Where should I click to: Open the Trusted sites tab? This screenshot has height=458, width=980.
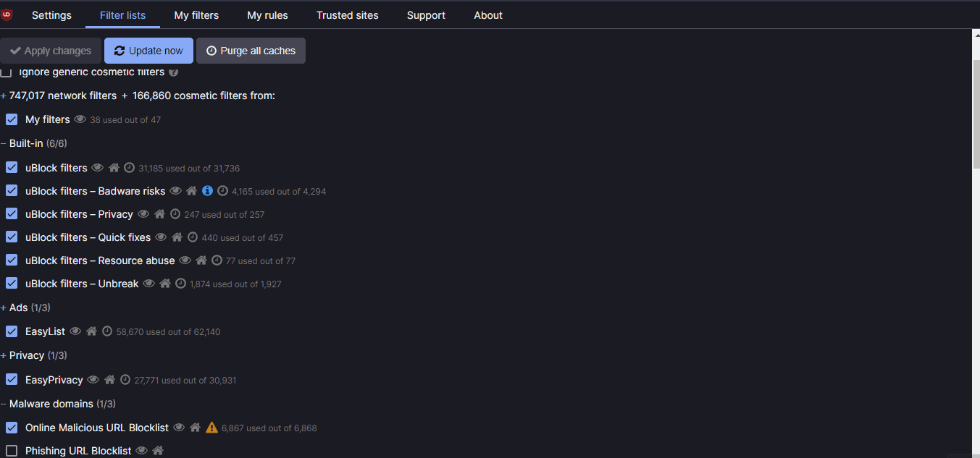point(347,14)
